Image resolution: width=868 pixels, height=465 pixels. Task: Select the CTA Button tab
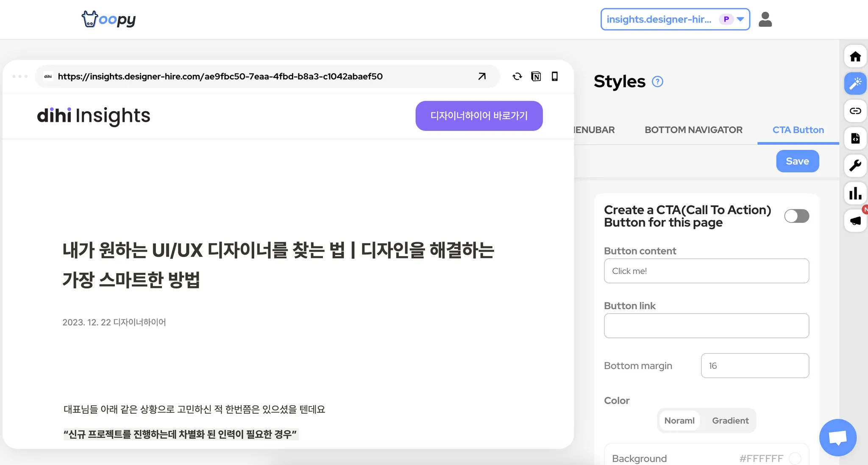pyautogui.click(x=798, y=130)
